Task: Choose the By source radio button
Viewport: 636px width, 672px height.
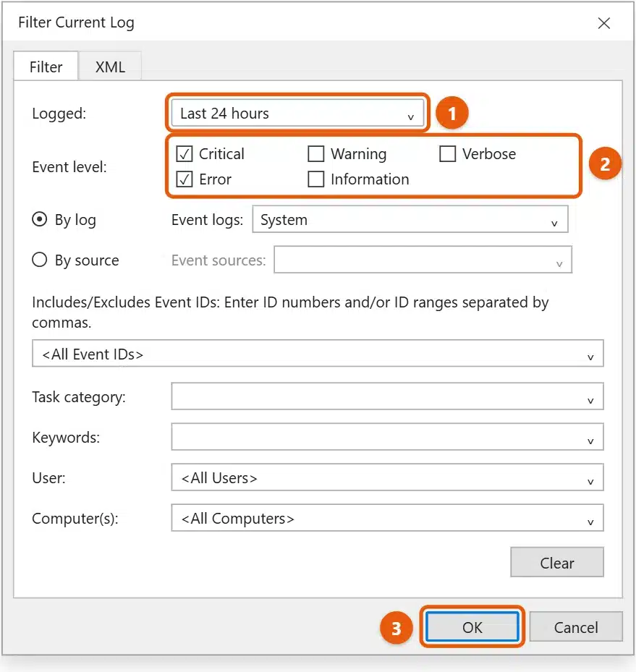Action: pyautogui.click(x=39, y=260)
